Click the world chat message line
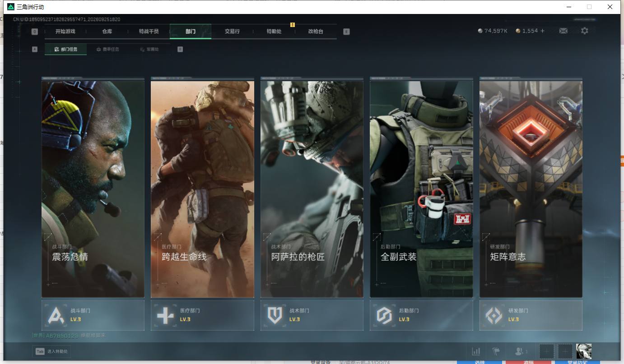Viewport: 624px width, 364px height. coord(69,336)
